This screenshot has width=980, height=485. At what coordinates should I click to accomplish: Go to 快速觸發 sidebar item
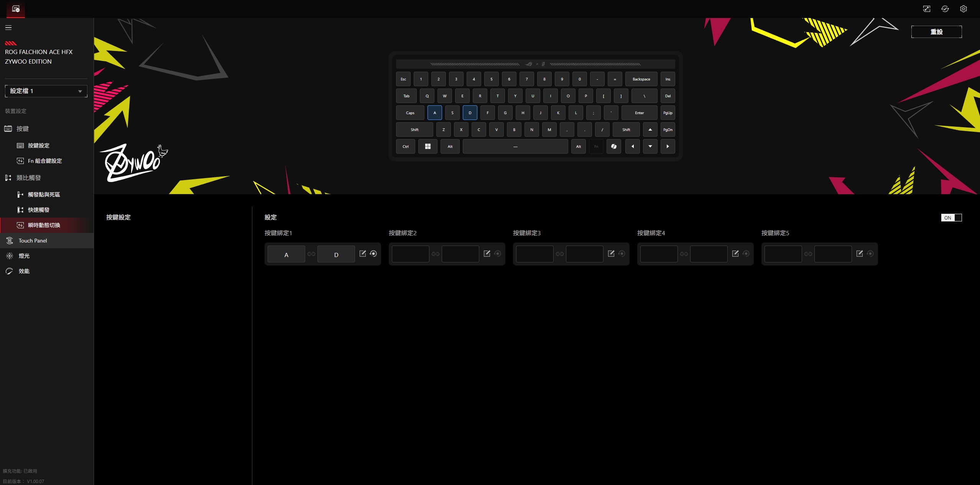(38, 210)
